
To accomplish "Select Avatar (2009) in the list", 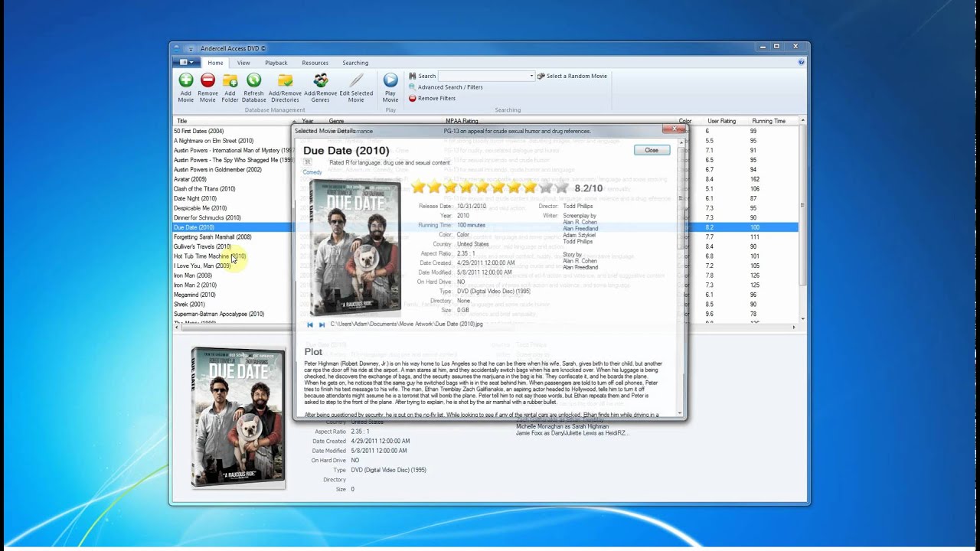I will [x=190, y=179].
